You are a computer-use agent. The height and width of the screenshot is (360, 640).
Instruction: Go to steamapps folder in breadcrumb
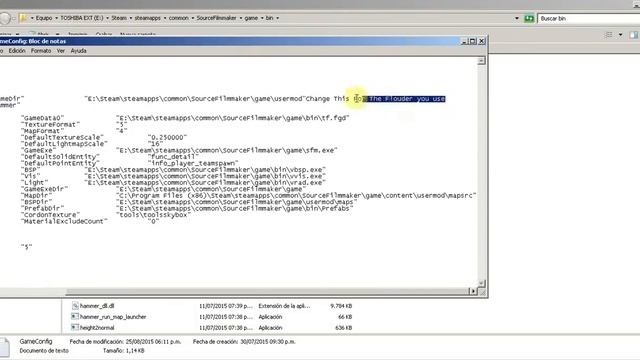(x=148, y=18)
